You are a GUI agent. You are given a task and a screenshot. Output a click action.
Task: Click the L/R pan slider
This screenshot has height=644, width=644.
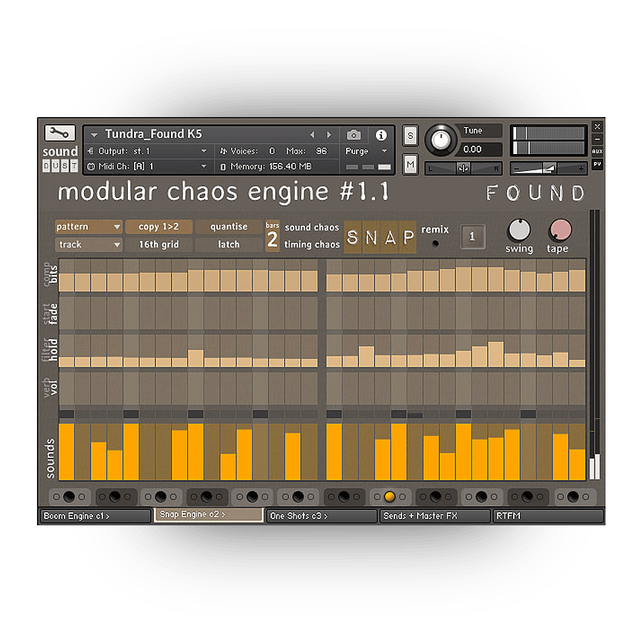(x=463, y=169)
